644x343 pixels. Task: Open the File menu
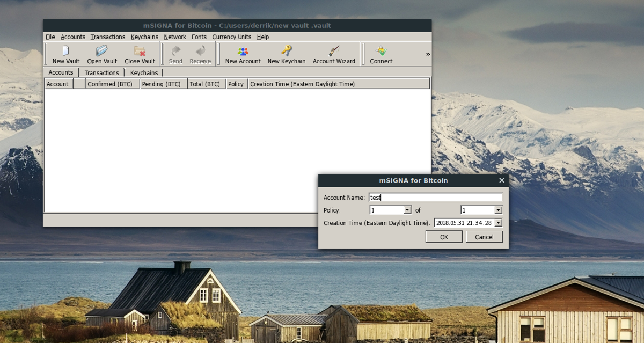coord(50,37)
